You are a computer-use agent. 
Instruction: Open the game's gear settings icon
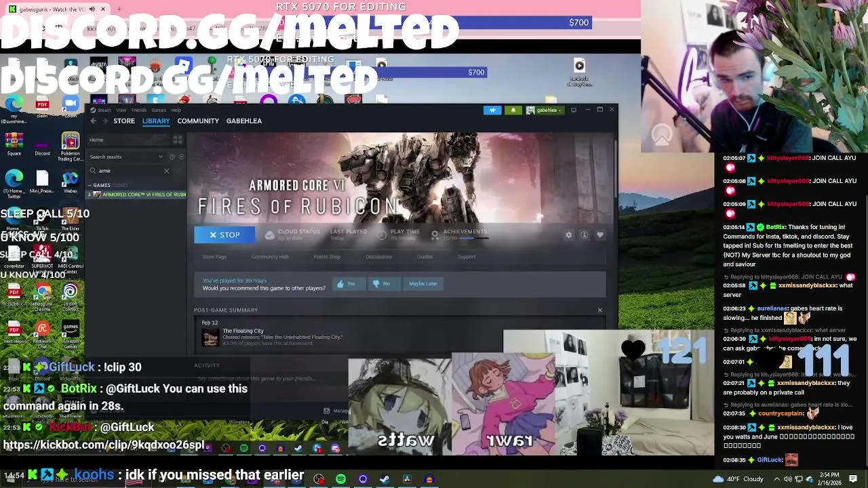(569, 235)
